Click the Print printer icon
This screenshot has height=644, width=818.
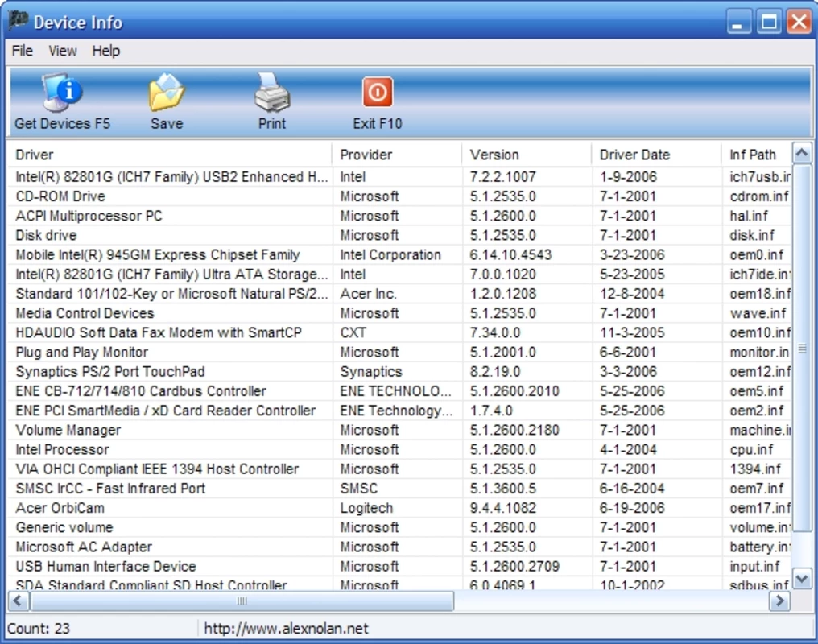point(272,93)
